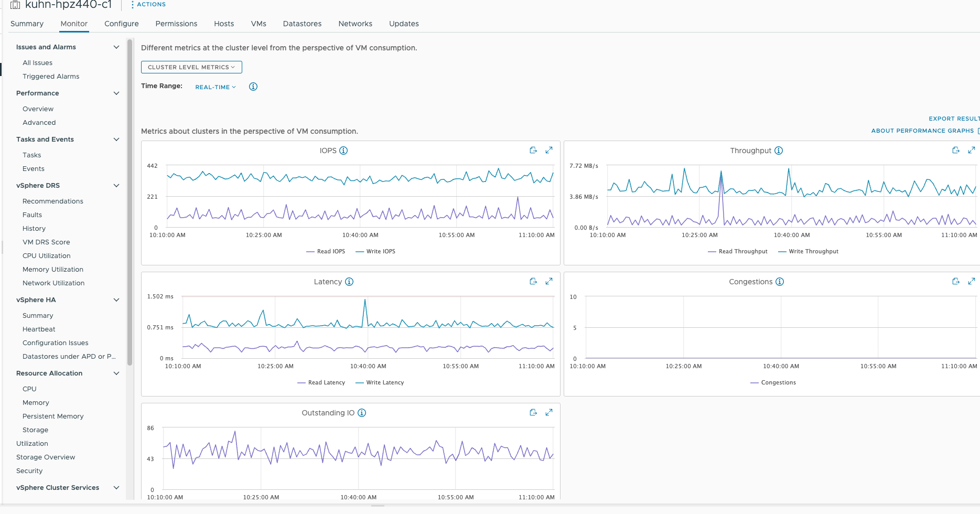Open Outstanding IO chart info icon
The image size is (980, 514).
click(x=362, y=413)
